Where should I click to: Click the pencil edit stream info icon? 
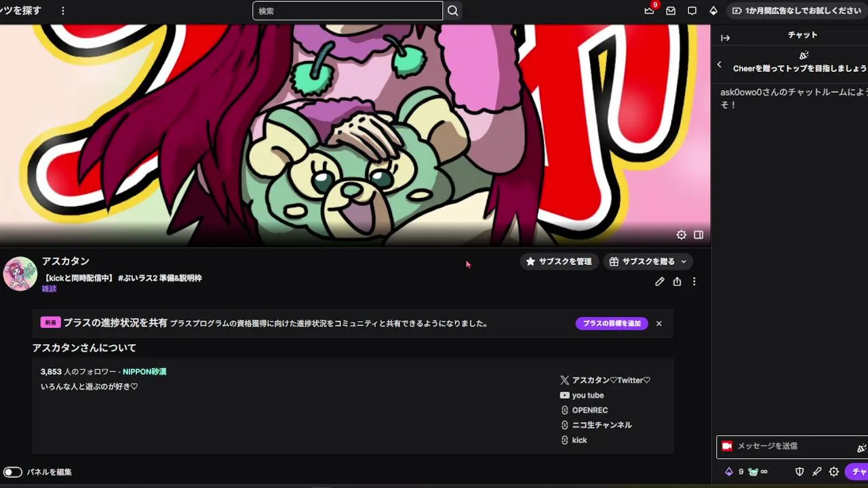[x=660, y=281]
